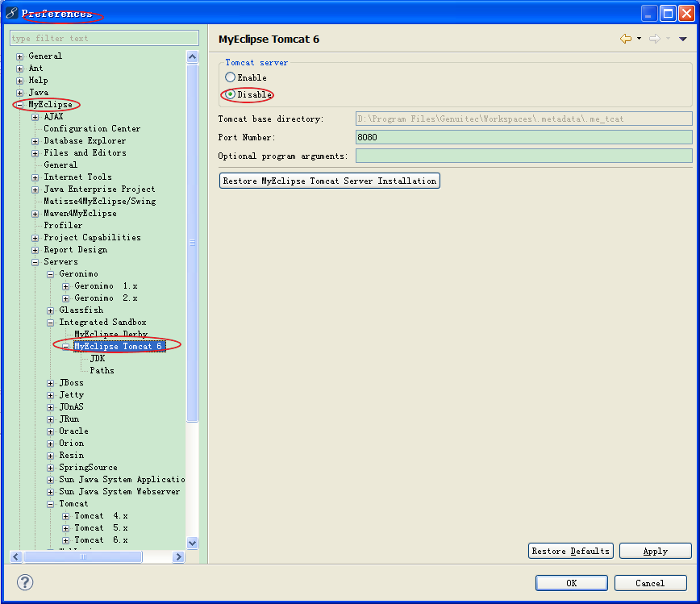Collapse the MyEclipse tree node
Image resolution: width=700 pixels, height=604 pixels.
(19, 105)
